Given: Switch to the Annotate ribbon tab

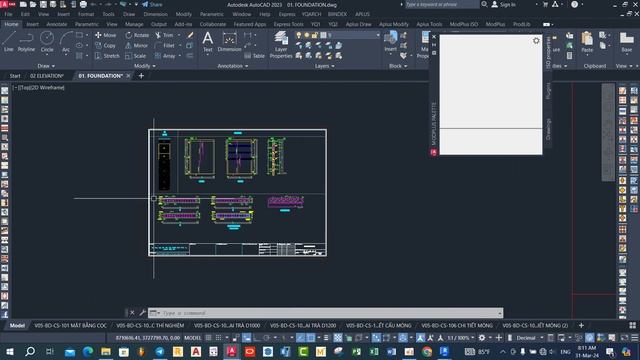Looking at the screenshot, I should pos(56,24).
